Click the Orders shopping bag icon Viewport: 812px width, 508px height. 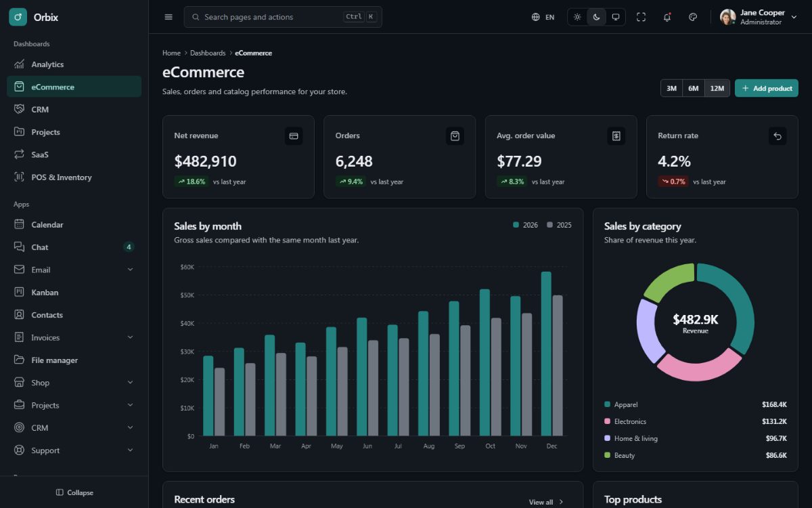[455, 136]
